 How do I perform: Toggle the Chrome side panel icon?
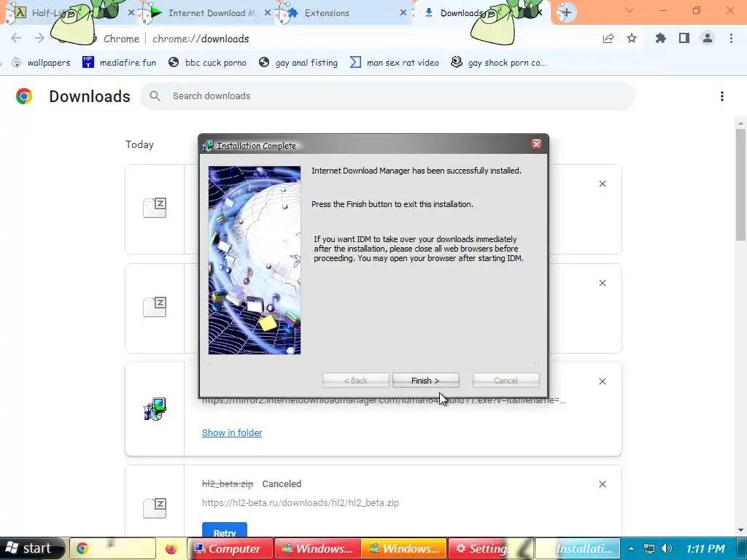point(684,39)
